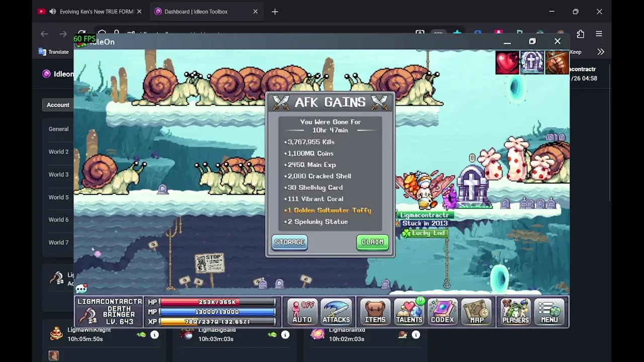Screen dimensions: 644x362
Task: Show info for LigmaBrainxd card
Action: tap(416, 335)
